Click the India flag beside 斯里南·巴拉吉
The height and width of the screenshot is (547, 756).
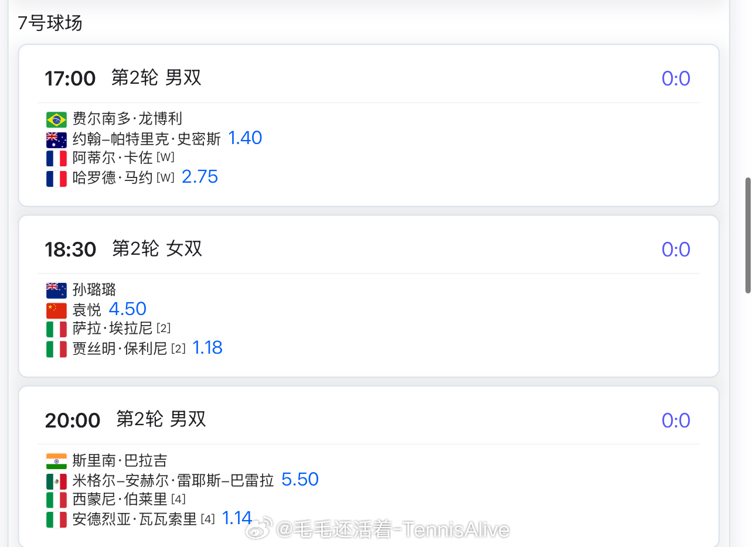point(56,461)
